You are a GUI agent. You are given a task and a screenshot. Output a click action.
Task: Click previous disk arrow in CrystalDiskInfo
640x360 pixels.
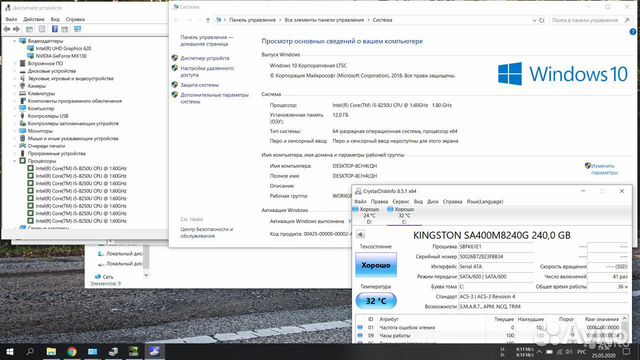360,234
